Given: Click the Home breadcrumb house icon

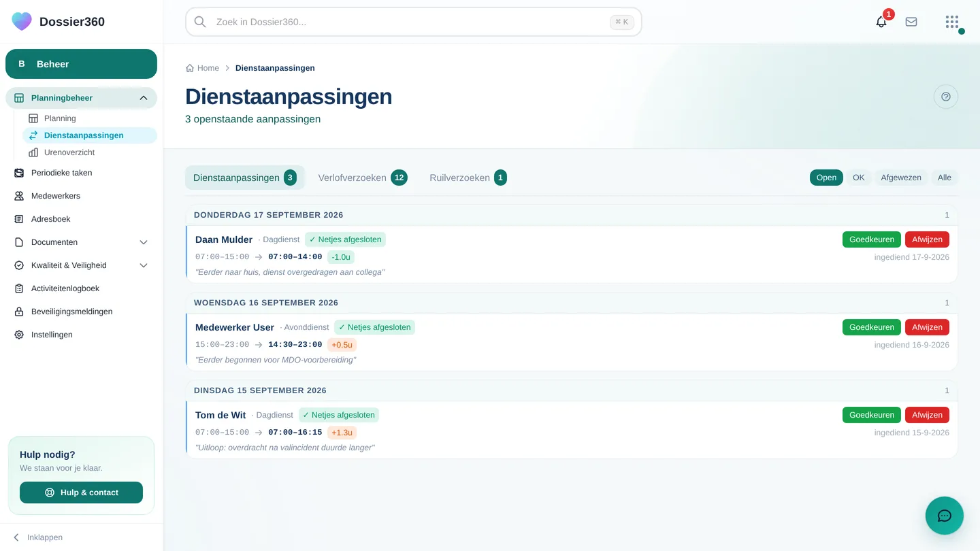Looking at the screenshot, I should tap(190, 68).
